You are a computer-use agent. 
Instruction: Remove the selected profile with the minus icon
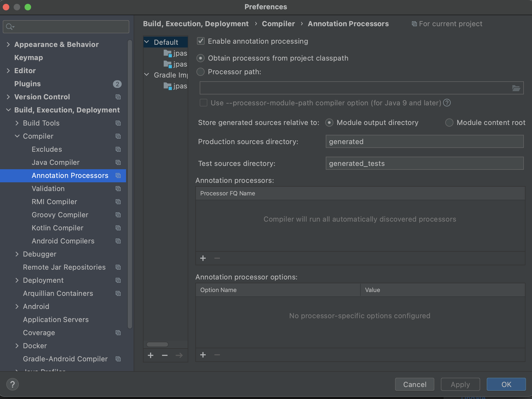point(165,355)
